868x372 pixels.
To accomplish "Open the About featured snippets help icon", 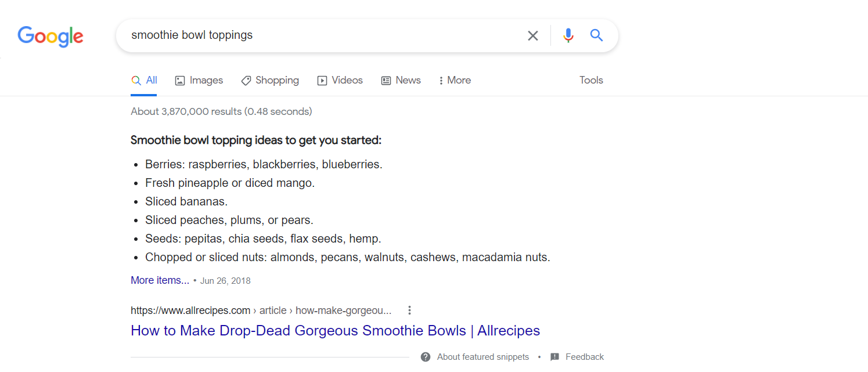I will (426, 357).
